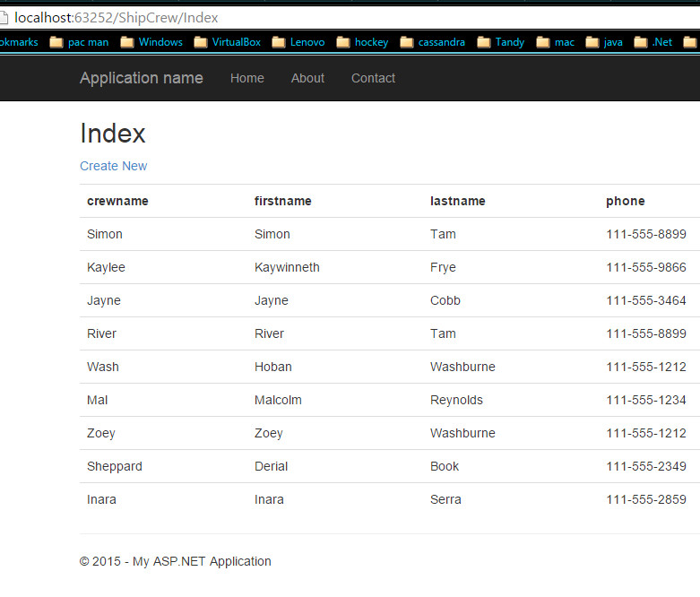Select Contact in the navigation bar

(373, 78)
